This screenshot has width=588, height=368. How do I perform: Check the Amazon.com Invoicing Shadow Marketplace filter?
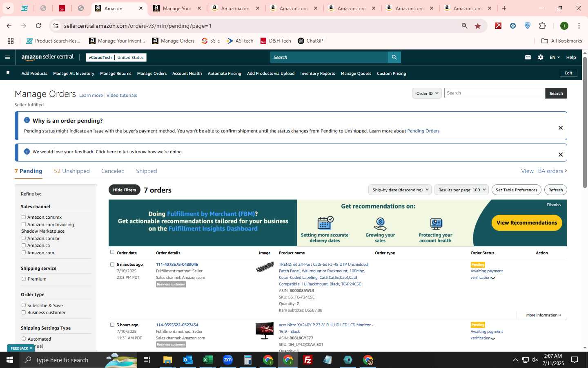[24, 224]
